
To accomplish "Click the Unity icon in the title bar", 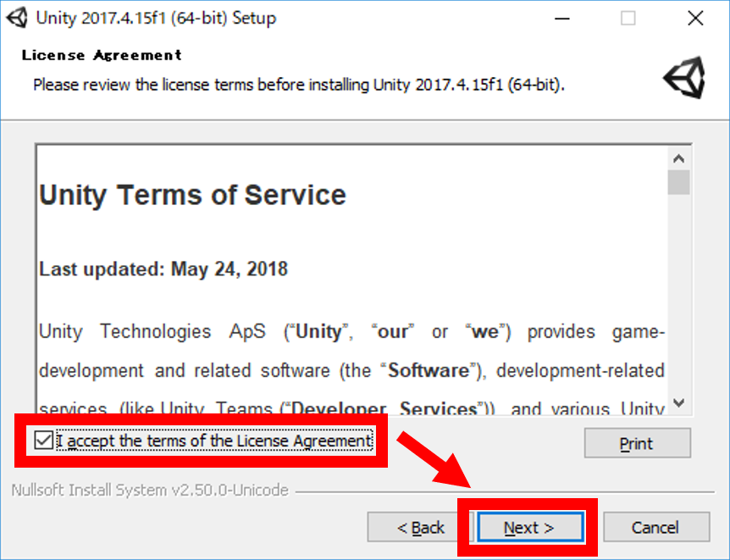I will [18, 18].
